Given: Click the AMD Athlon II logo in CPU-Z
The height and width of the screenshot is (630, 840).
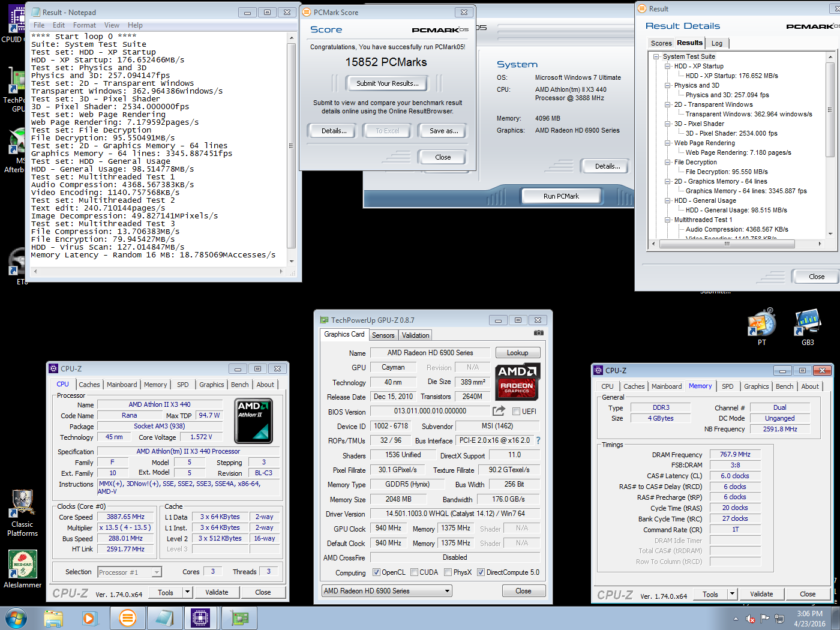Looking at the screenshot, I should [253, 421].
